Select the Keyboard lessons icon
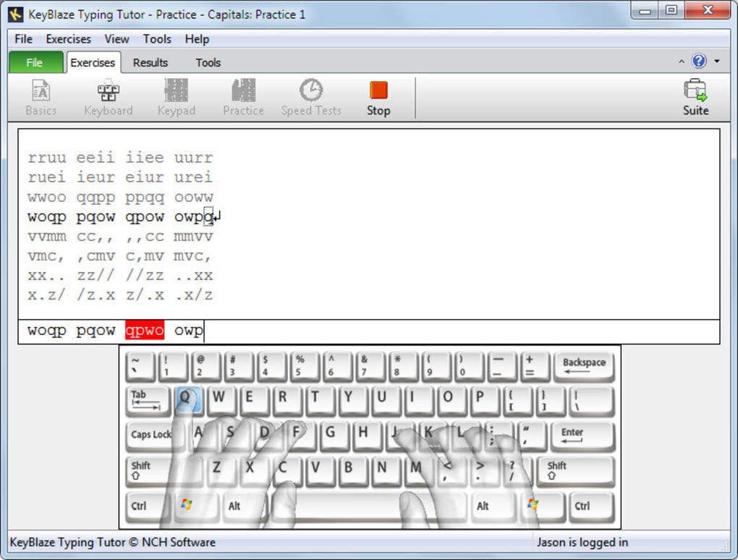 click(108, 96)
